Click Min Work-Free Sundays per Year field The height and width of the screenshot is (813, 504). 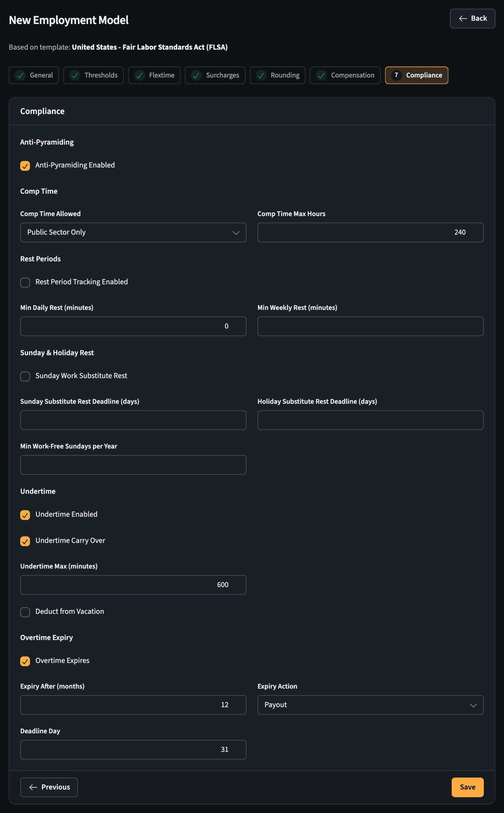click(133, 465)
